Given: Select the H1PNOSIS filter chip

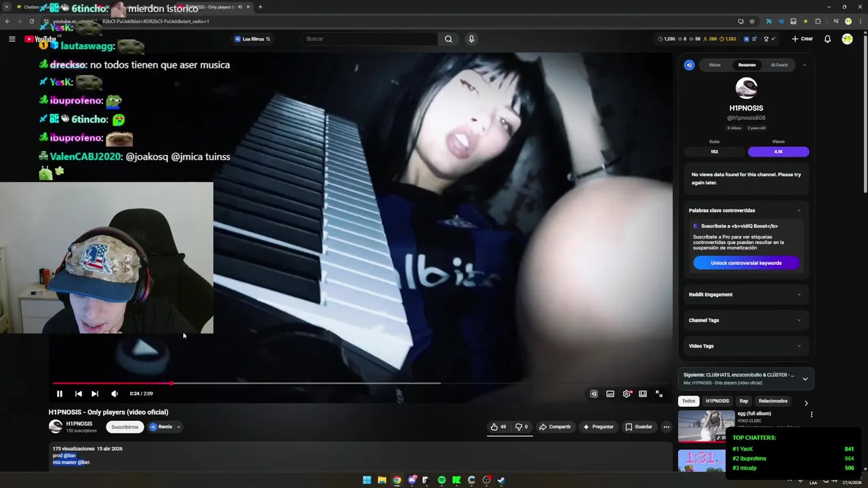Looking at the screenshot, I should (717, 401).
